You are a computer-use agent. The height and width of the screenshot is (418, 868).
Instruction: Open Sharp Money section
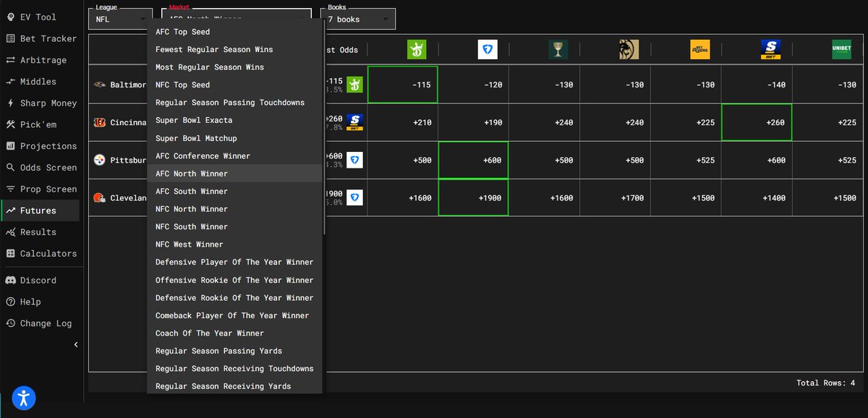tap(41, 103)
